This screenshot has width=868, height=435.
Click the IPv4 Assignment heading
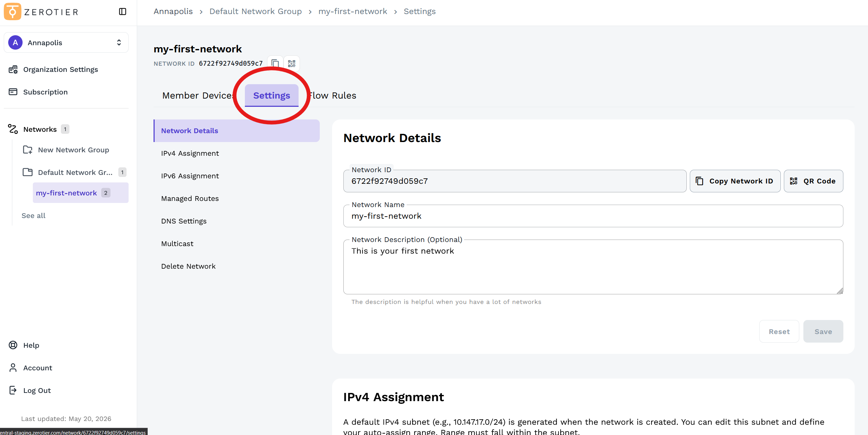click(393, 397)
